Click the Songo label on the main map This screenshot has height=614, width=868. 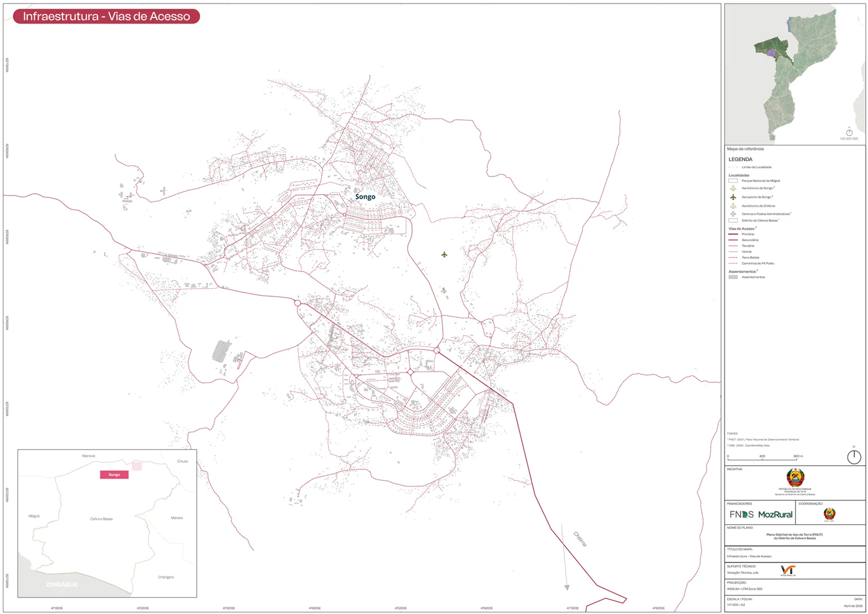(365, 197)
